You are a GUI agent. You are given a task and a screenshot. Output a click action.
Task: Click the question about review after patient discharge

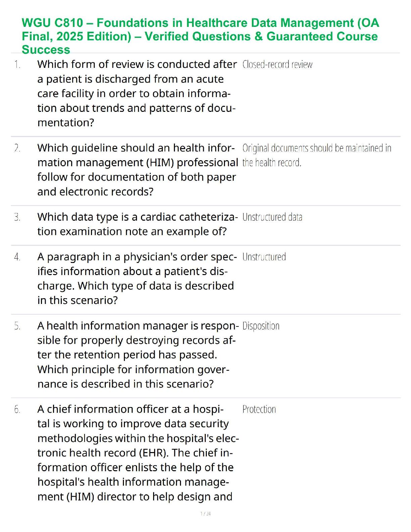(x=137, y=93)
